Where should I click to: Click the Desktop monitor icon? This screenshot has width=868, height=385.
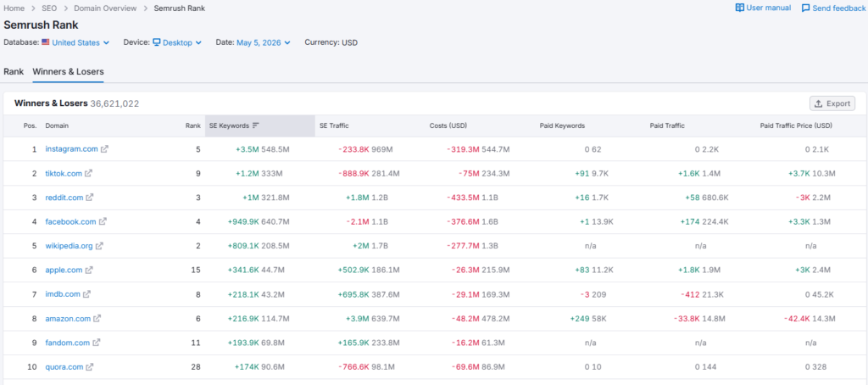tap(157, 42)
